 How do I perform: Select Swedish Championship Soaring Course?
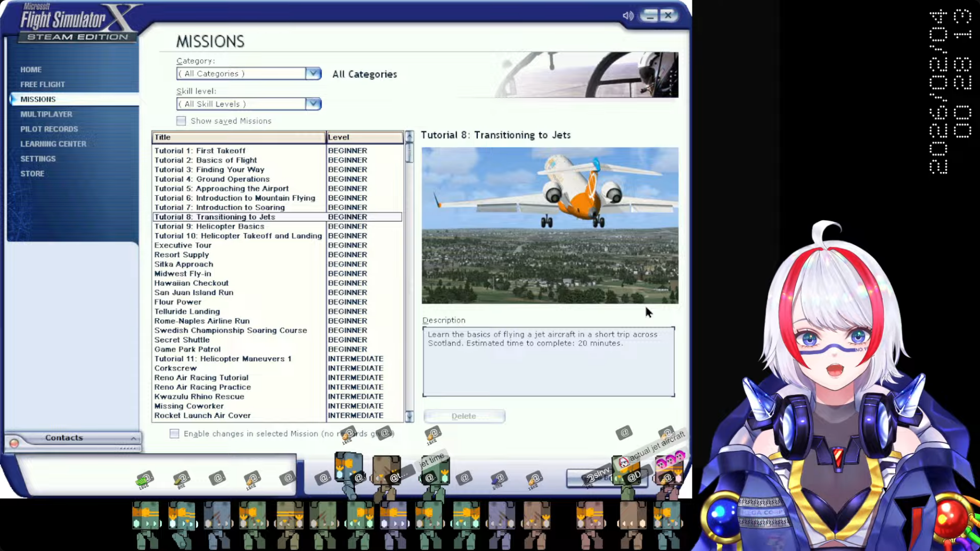[277, 331]
